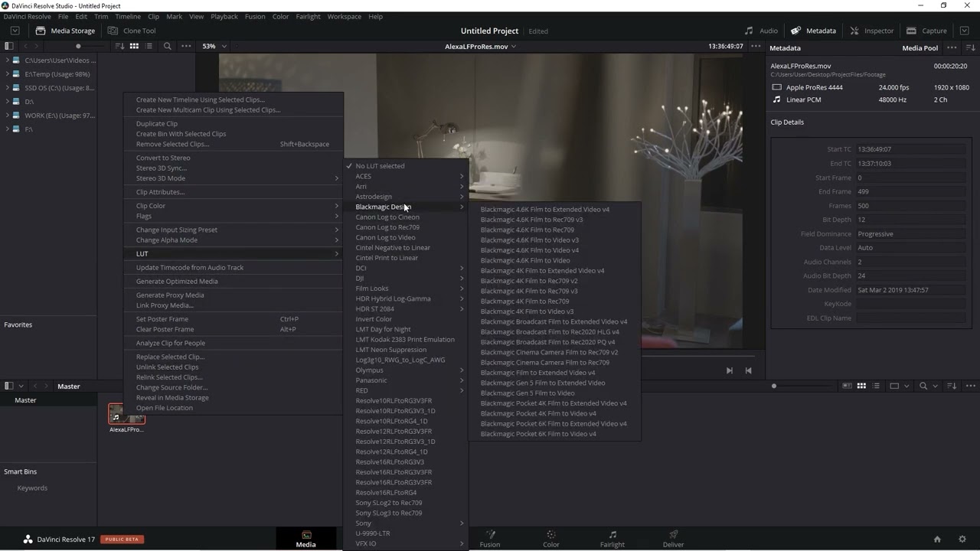This screenshot has height=551, width=980.
Task: Show the Audio panel
Action: click(761, 31)
